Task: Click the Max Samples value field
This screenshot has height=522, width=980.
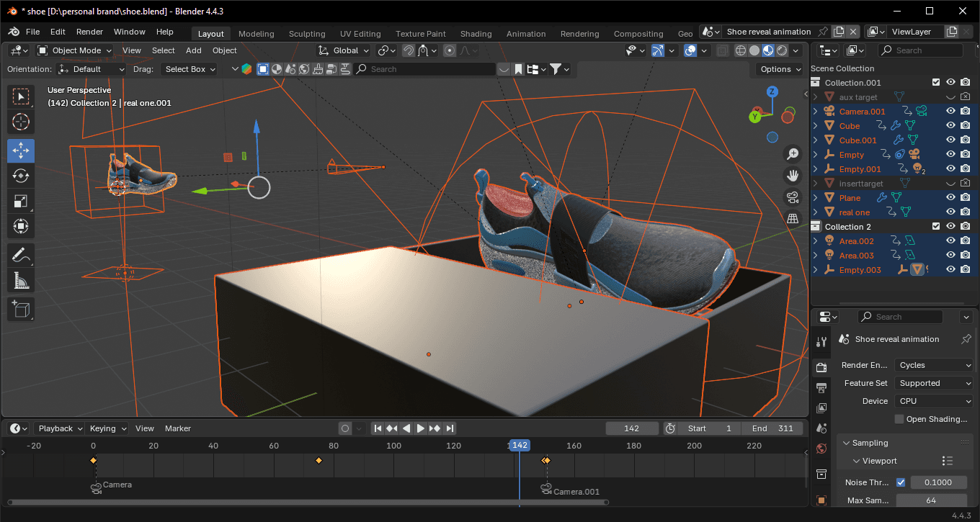Action: [x=931, y=500]
